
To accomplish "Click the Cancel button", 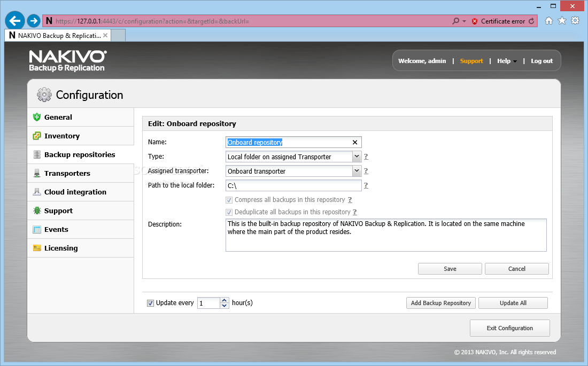I will pos(517,269).
